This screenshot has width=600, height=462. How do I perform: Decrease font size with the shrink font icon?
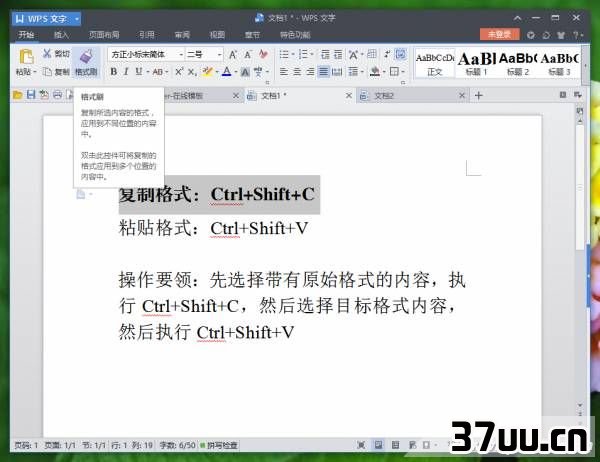[x=248, y=55]
